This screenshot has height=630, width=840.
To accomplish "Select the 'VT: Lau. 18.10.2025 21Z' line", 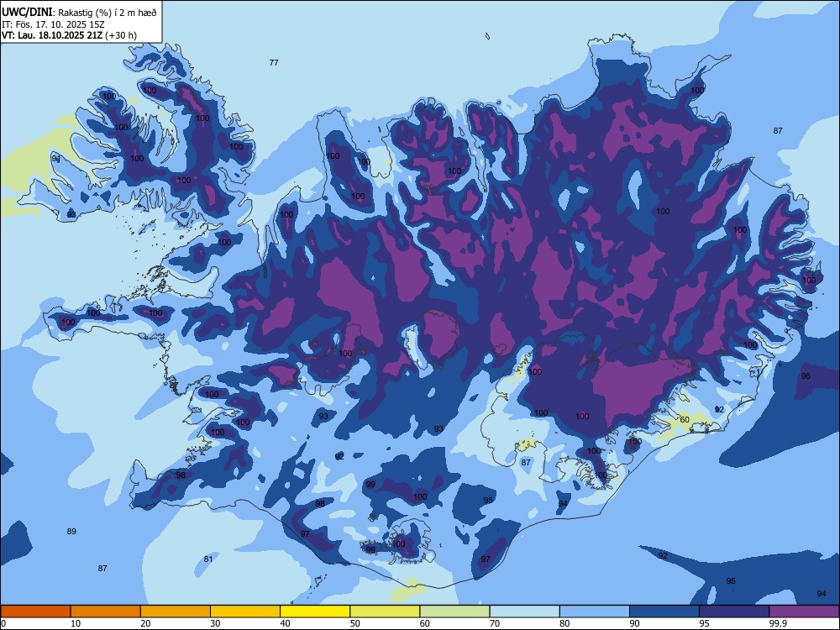I will pos(52,35).
